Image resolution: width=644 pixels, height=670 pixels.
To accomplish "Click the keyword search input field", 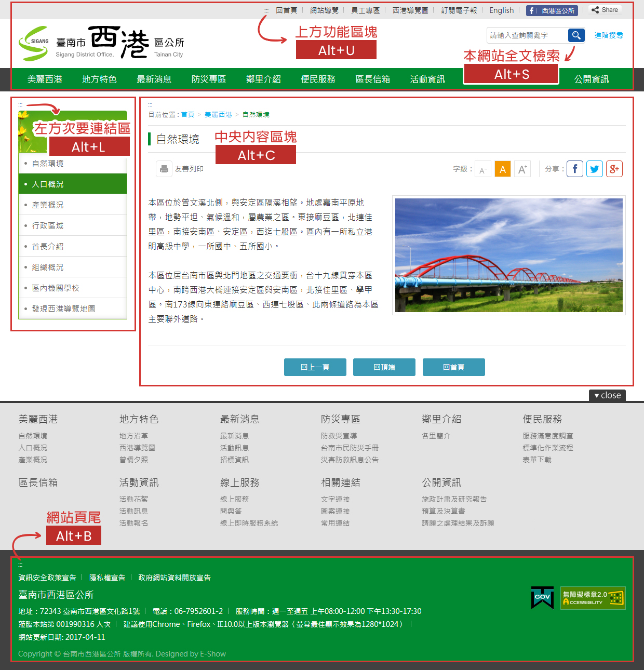I will click(x=527, y=35).
